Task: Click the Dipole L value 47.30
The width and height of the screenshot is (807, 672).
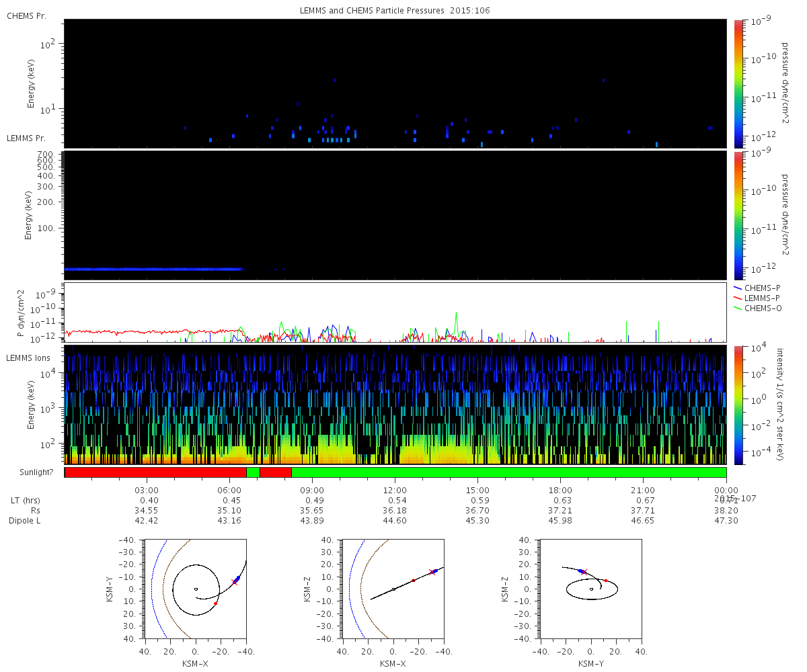Action: (726, 521)
